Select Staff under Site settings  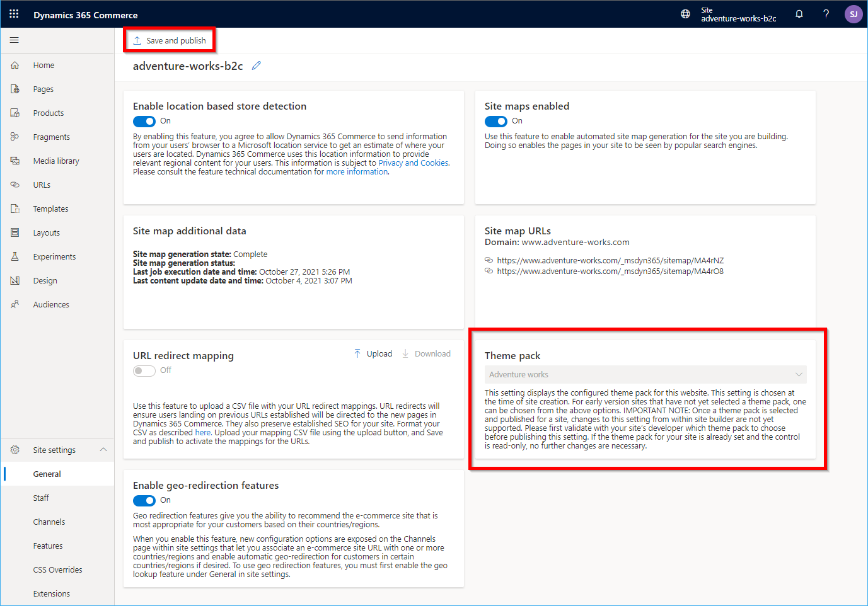click(41, 498)
